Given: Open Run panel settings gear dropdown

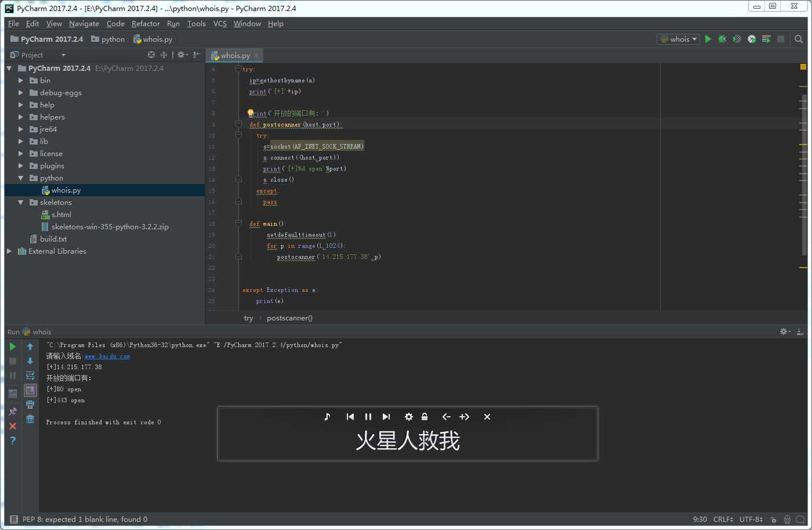Looking at the screenshot, I should (x=785, y=331).
